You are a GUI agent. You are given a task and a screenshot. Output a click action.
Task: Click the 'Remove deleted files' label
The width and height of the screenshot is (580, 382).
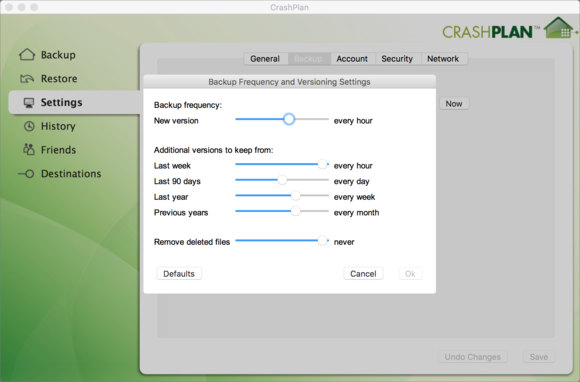coord(192,242)
